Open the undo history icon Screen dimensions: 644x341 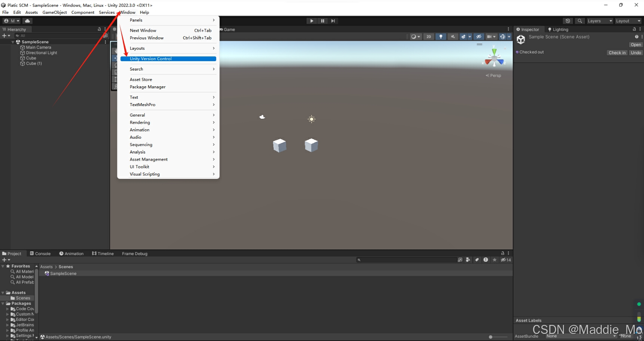568,21
